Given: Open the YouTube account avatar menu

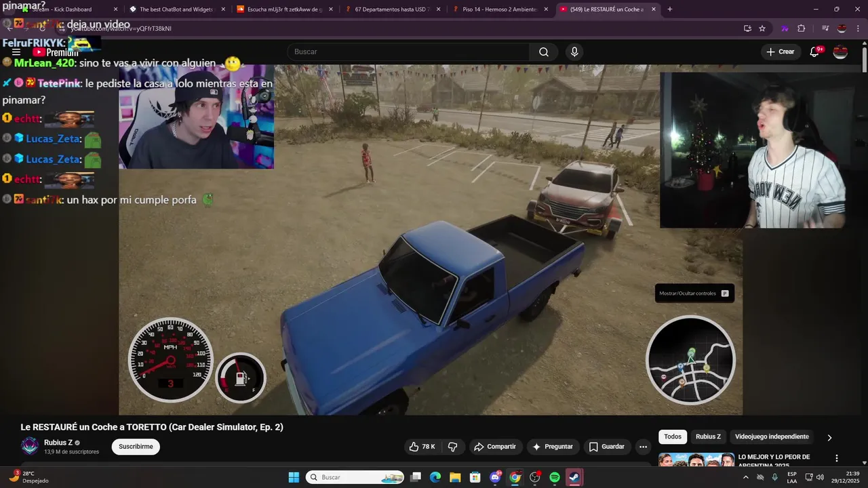Looking at the screenshot, I should (840, 52).
